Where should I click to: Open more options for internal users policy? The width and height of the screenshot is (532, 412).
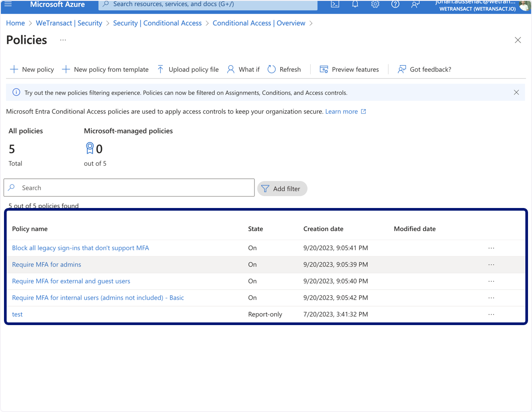tap(491, 298)
